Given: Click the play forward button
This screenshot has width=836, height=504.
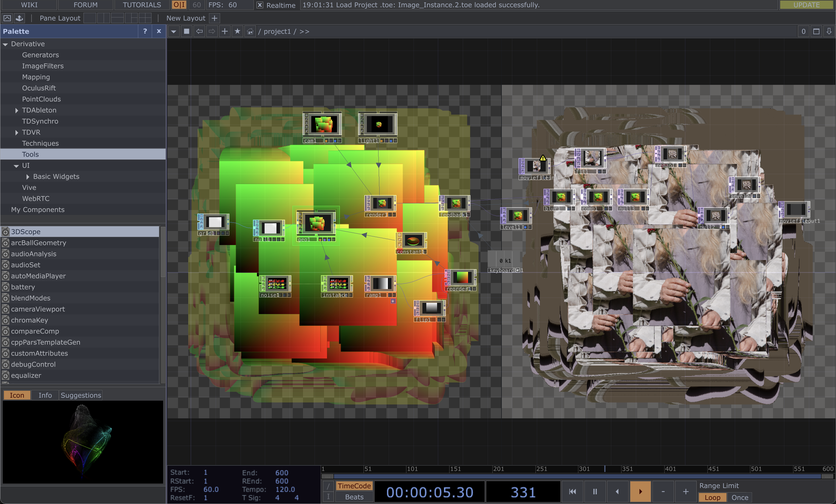Looking at the screenshot, I should pos(640,492).
